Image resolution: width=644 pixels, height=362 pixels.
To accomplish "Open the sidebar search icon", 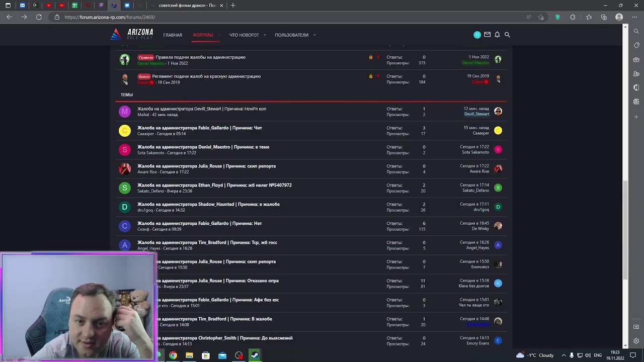I will click(636, 31).
